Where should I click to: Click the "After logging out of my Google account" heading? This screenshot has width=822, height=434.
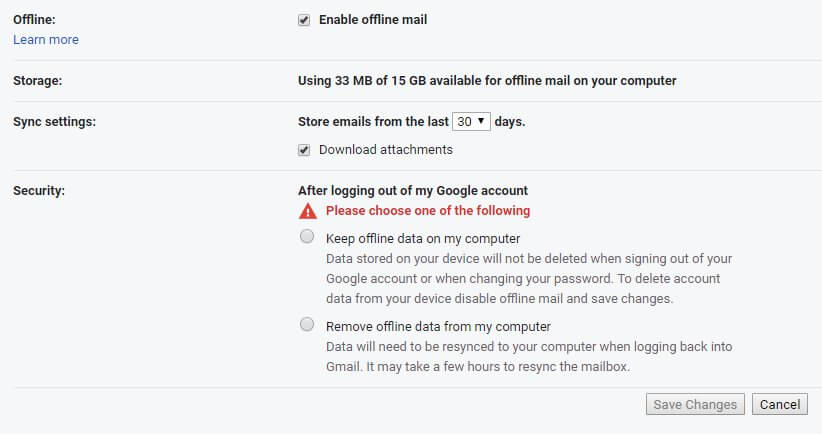(x=413, y=191)
